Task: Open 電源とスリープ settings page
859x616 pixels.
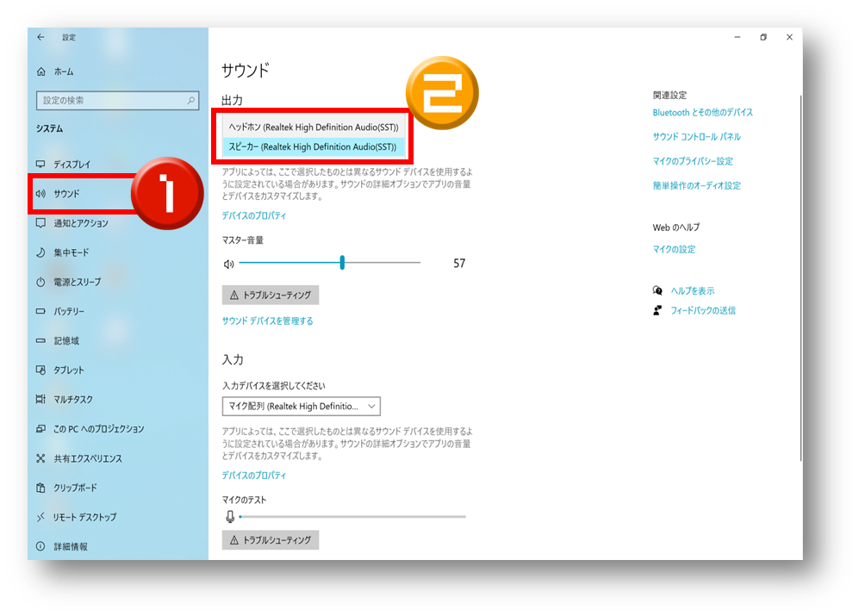Action: (78, 283)
